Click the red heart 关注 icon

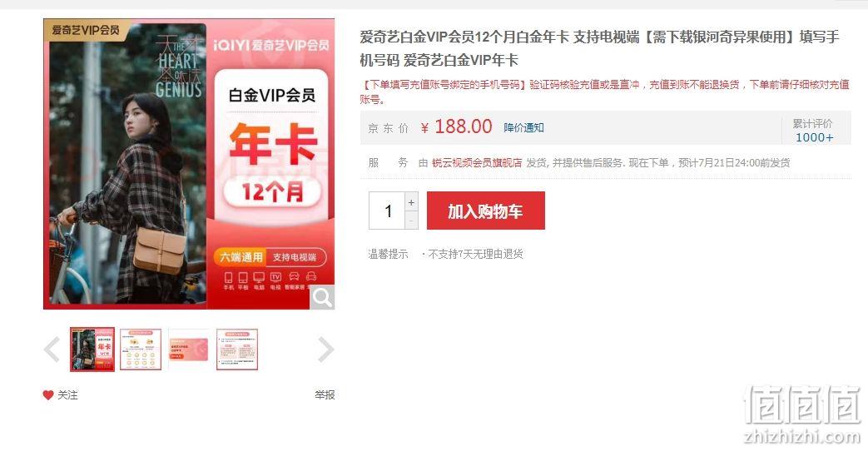tap(48, 395)
